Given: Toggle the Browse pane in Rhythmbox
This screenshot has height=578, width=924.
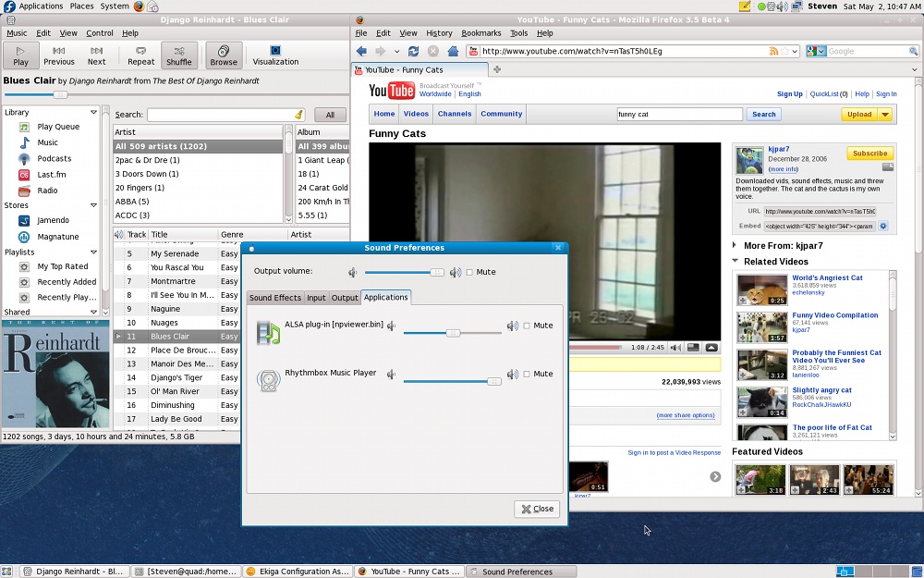Looking at the screenshot, I should click(224, 55).
